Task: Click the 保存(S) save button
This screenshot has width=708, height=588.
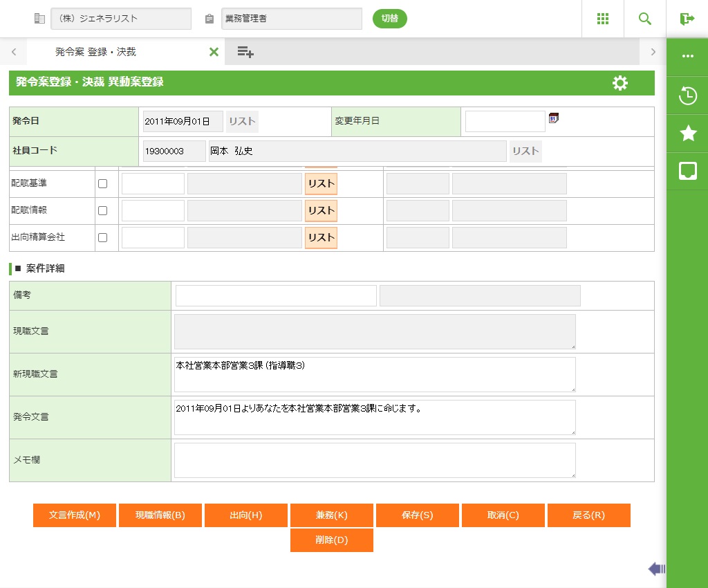Action: click(x=417, y=515)
